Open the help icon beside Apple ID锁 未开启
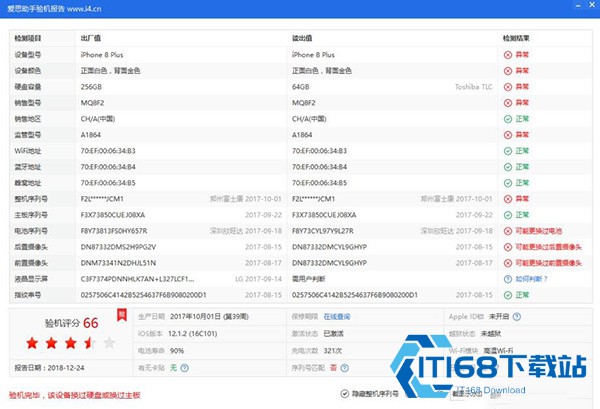The width and height of the screenshot is (600, 409). click(x=517, y=317)
